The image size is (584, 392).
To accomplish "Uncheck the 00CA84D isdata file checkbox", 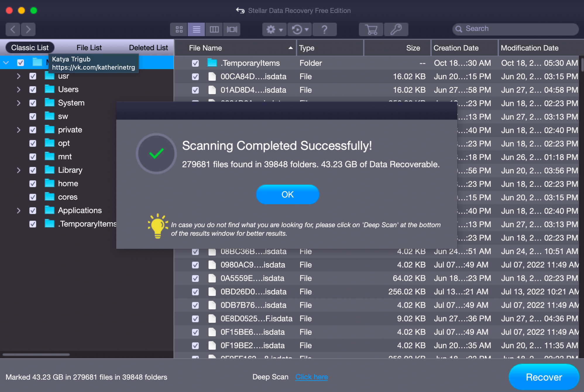I will tap(195, 77).
